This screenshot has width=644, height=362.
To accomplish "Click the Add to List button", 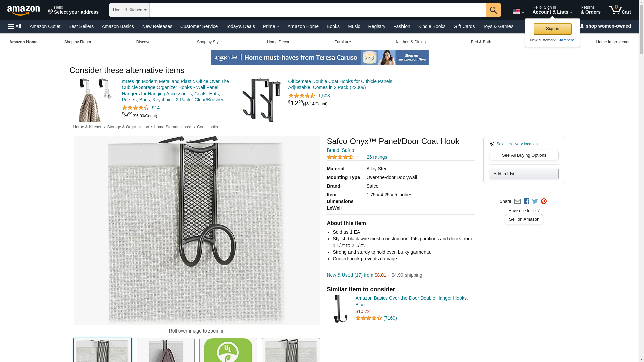I will pyautogui.click(x=524, y=174).
